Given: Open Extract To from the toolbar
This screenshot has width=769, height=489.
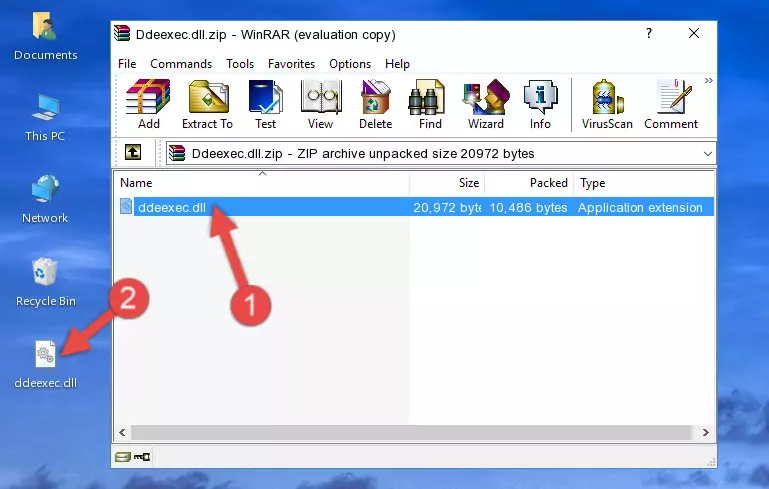Looking at the screenshot, I should (x=207, y=104).
